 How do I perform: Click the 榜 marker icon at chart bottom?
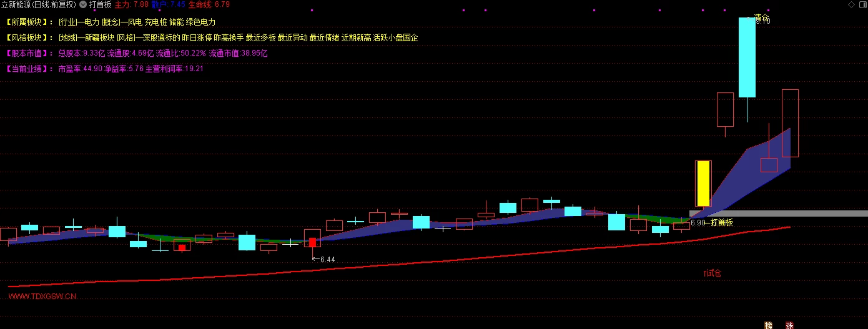click(x=769, y=325)
